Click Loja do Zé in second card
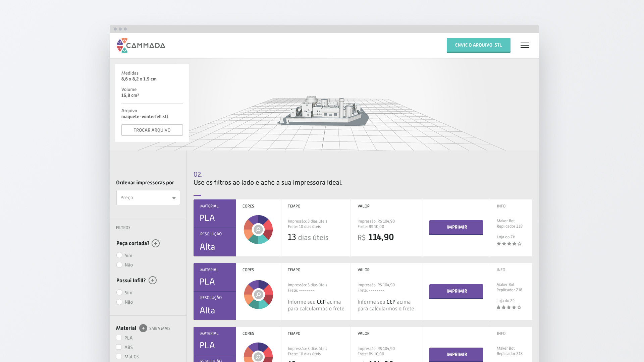This screenshot has height=362, width=644. point(505,301)
